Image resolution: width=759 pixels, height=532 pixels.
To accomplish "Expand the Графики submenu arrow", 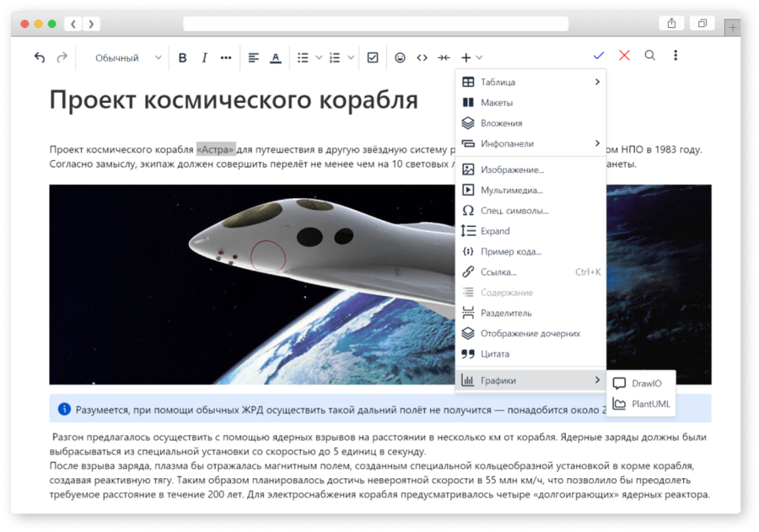I will 597,380.
